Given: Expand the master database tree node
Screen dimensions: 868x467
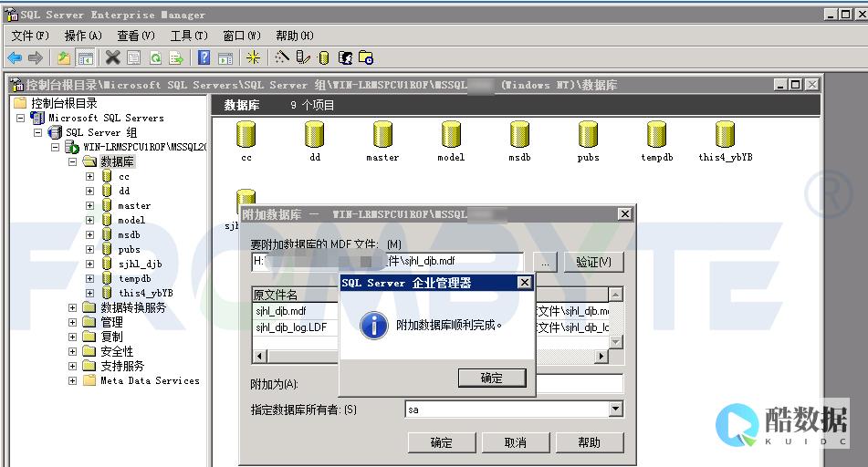Looking at the screenshot, I should point(89,205).
